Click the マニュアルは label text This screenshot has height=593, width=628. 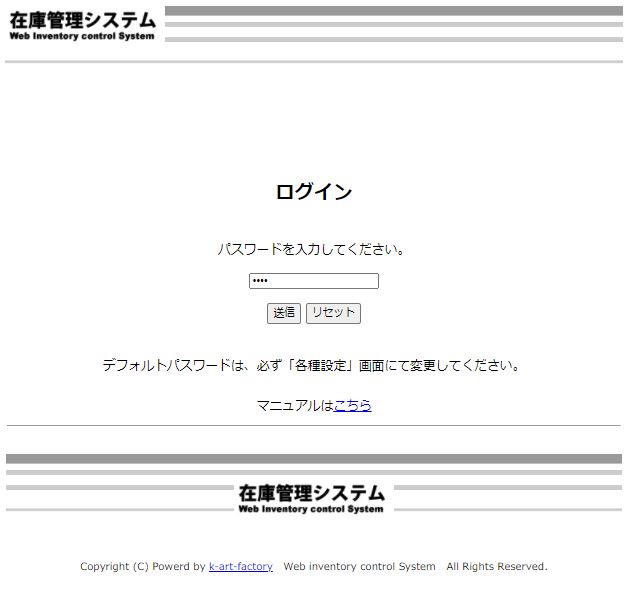click(x=295, y=405)
